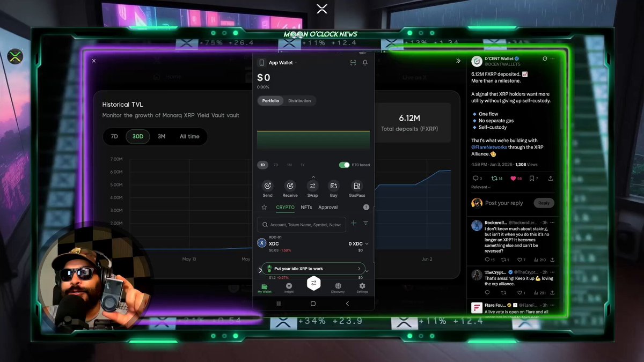Select the 7D range on Historical TVL
The height and width of the screenshot is (362, 644).
pos(114,136)
